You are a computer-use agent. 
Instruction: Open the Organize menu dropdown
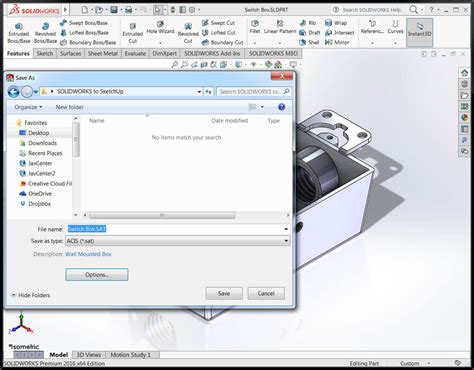click(28, 107)
